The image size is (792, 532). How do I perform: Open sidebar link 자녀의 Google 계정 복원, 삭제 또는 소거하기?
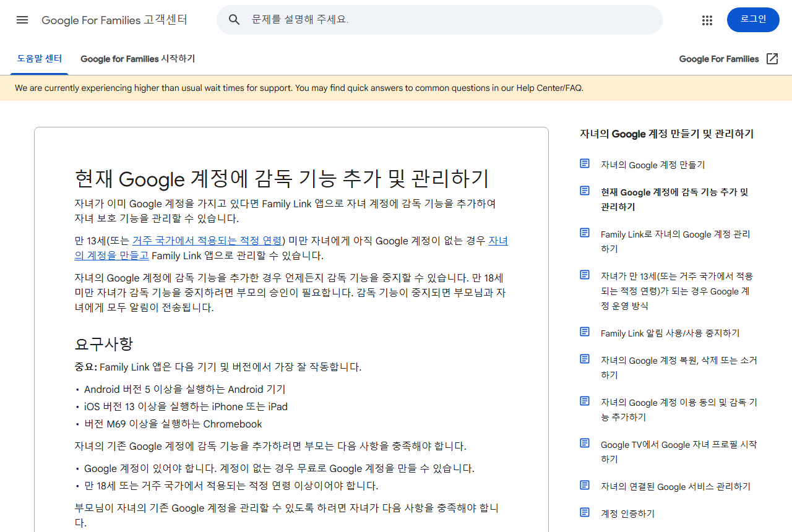coord(679,367)
